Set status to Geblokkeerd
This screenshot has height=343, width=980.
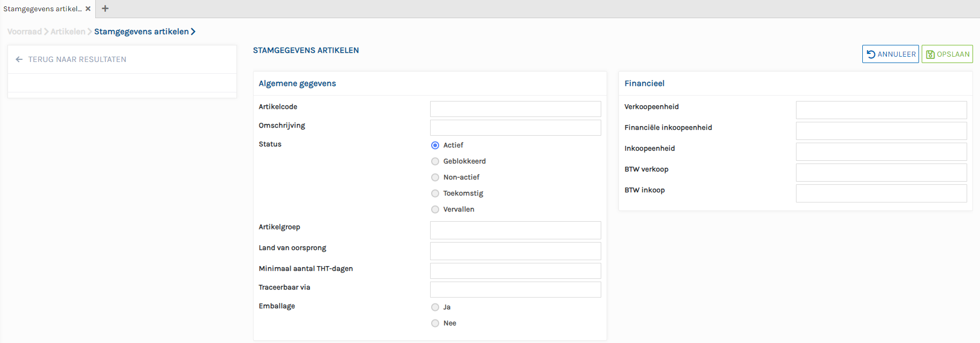click(435, 161)
